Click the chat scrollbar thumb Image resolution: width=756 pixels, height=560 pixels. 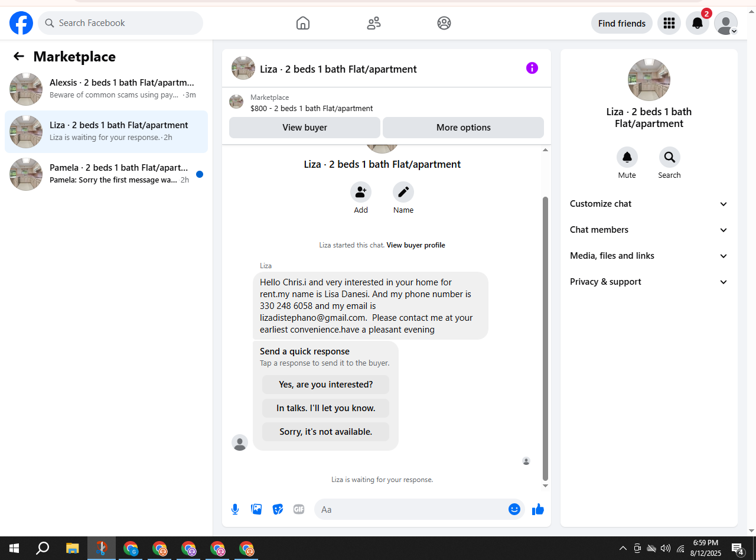pyautogui.click(x=545, y=338)
